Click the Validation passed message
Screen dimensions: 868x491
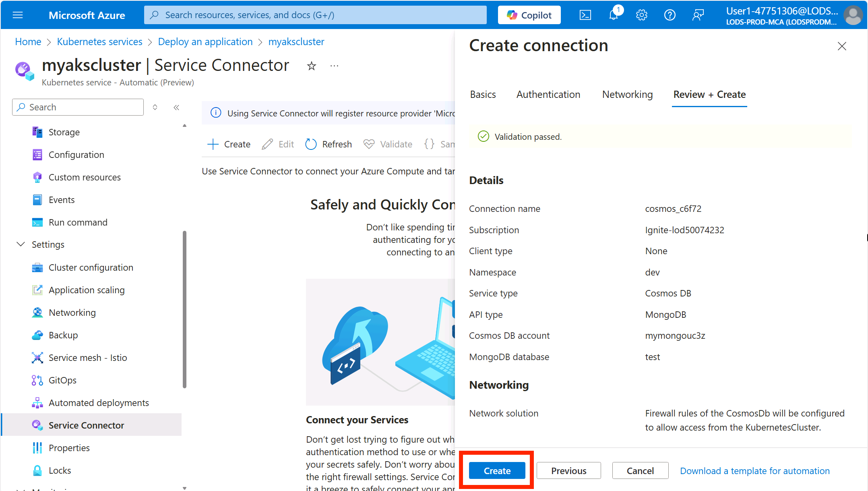(x=528, y=137)
